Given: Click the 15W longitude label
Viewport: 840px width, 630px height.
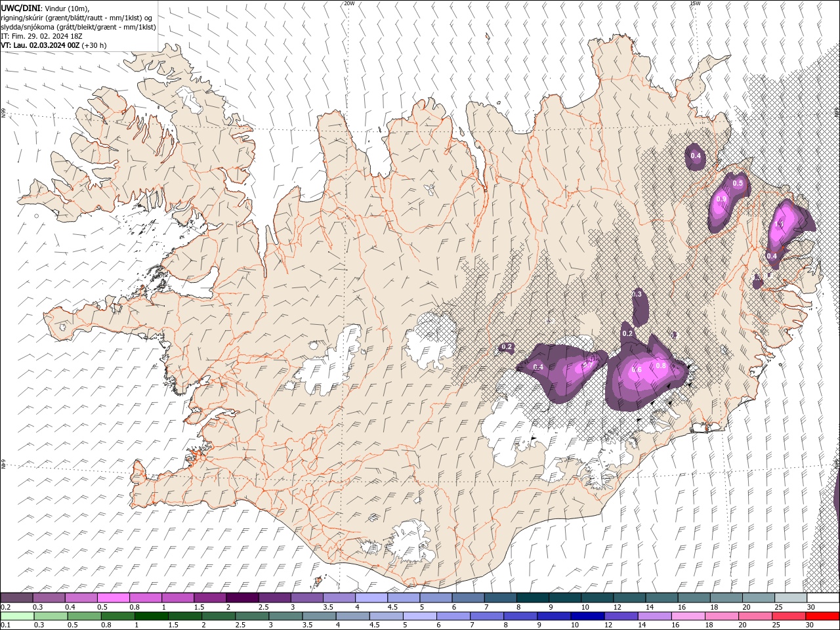Looking at the screenshot, I should [695, 3].
